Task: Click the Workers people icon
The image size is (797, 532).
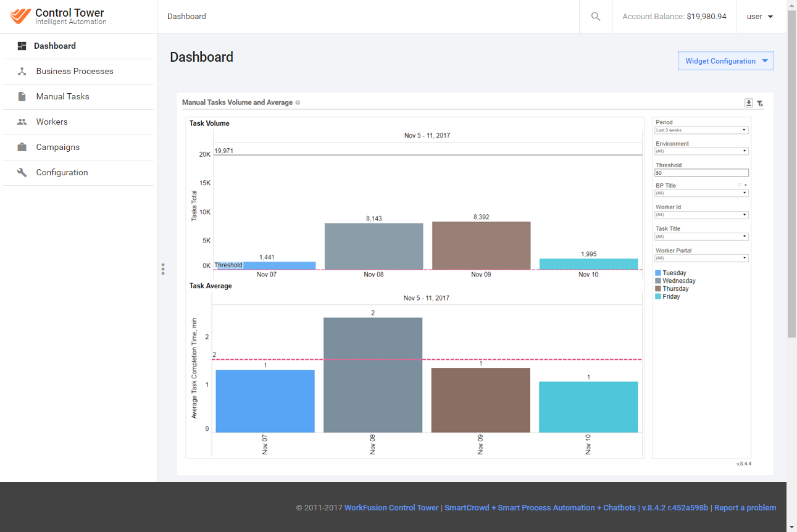Action: click(x=22, y=122)
